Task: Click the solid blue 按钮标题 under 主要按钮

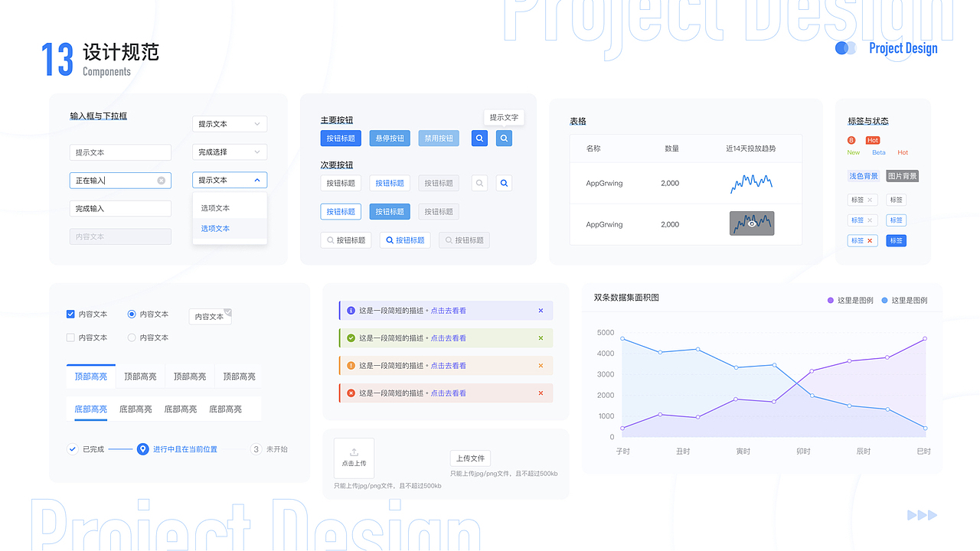Action: pos(341,139)
